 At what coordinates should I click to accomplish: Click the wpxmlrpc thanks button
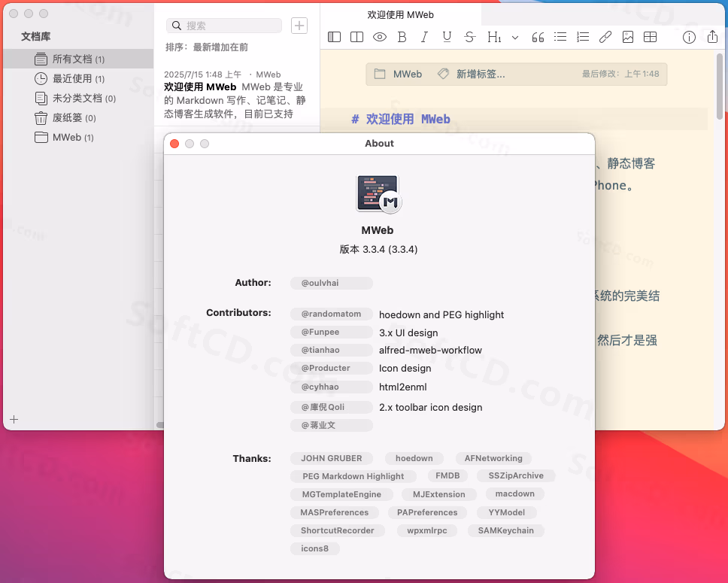(x=427, y=530)
